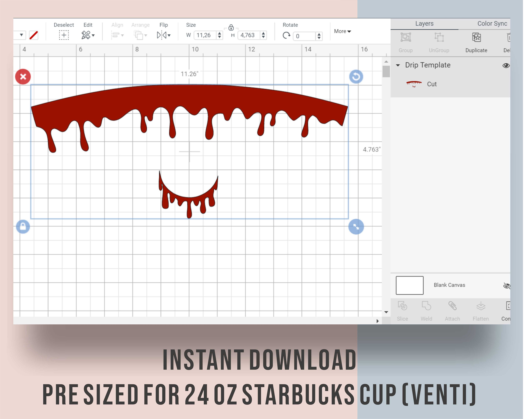532x419 pixels.
Task: Click the canvas scroll right arrow
Action: pos(378,321)
